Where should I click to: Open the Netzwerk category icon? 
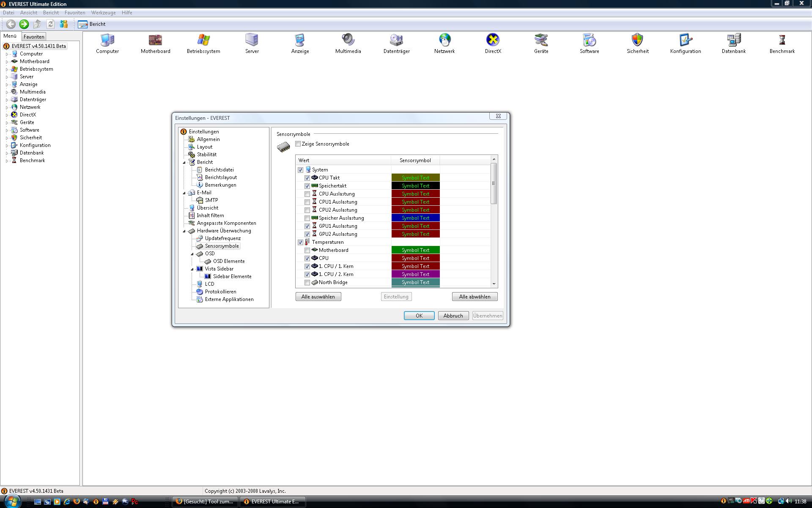444,40
